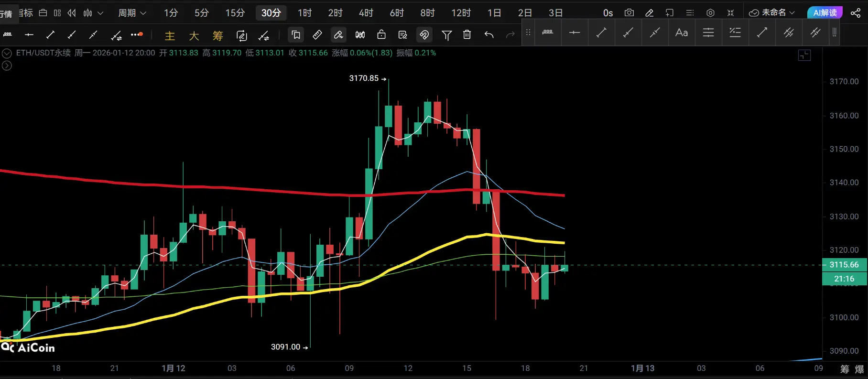This screenshot has width=868, height=379.
Task: Click the 0s button in top bar
Action: pyautogui.click(x=608, y=13)
